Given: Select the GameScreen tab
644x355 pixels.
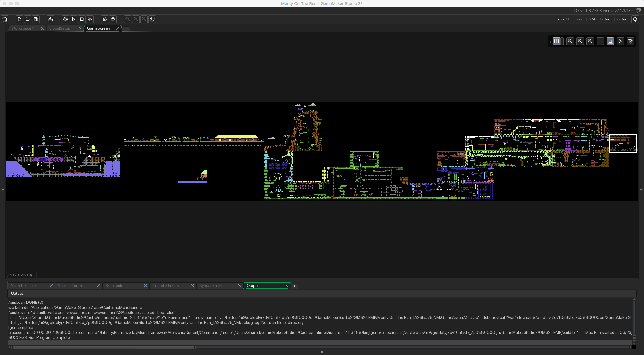Looking at the screenshot, I should [x=98, y=28].
